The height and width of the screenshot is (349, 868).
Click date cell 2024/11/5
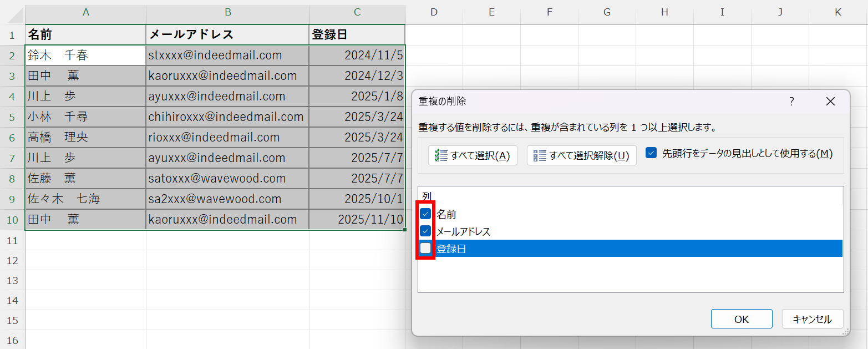(x=357, y=55)
